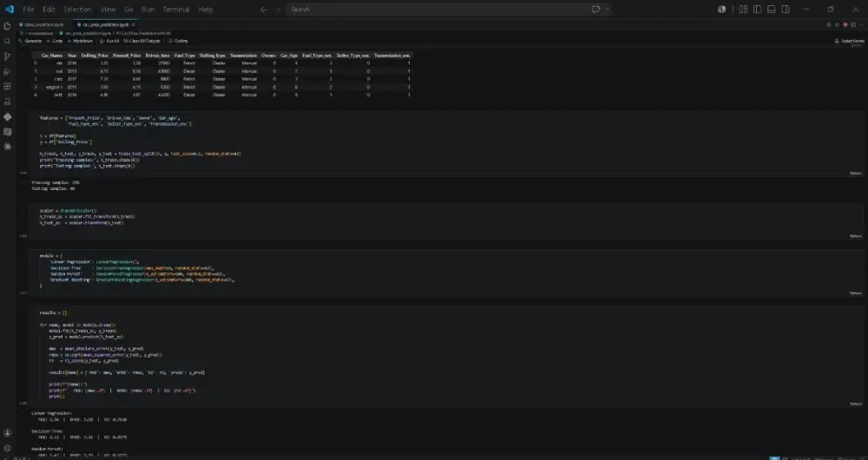Open more editor actions ellipsis

pos(861,25)
